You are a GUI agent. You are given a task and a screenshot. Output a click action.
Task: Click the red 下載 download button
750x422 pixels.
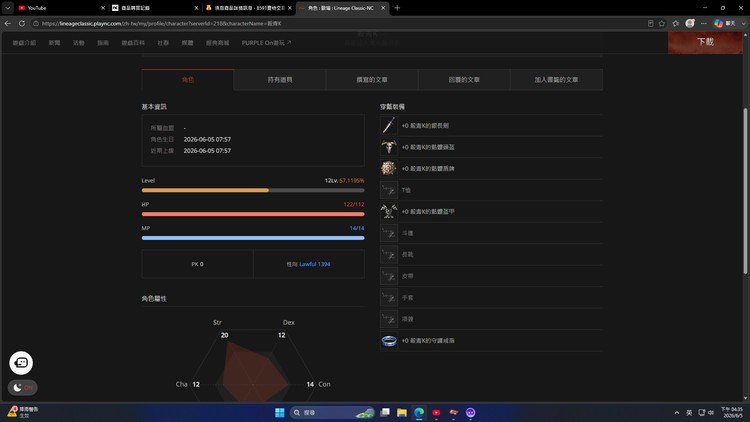click(x=706, y=42)
